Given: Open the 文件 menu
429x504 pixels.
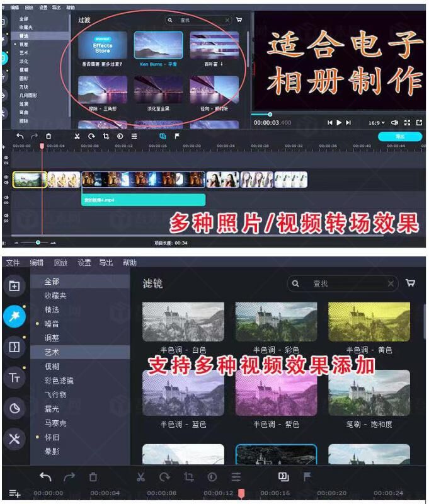Looking at the screenshot, I should click(13, 263).
